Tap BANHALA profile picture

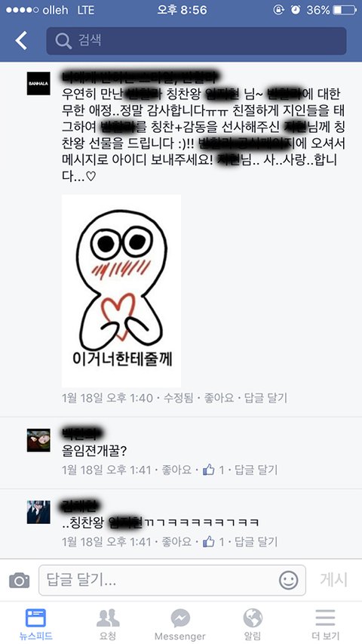tap(38, 84)
